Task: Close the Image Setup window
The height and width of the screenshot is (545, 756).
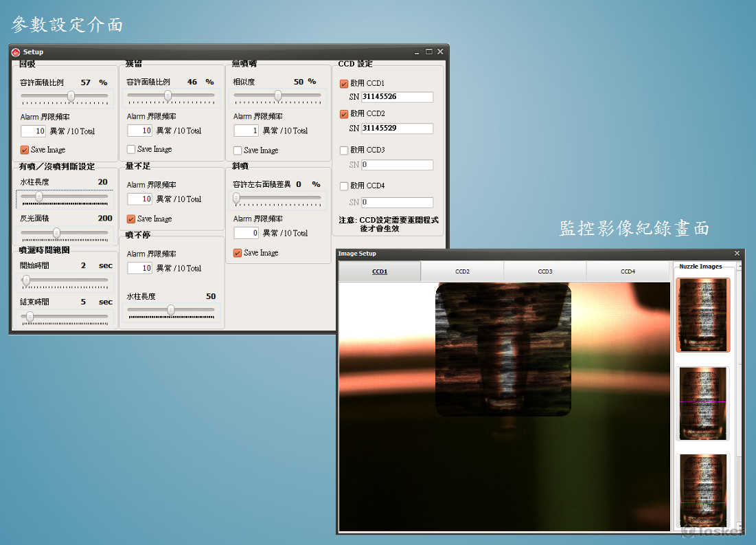Action: [x=737, y=254]
